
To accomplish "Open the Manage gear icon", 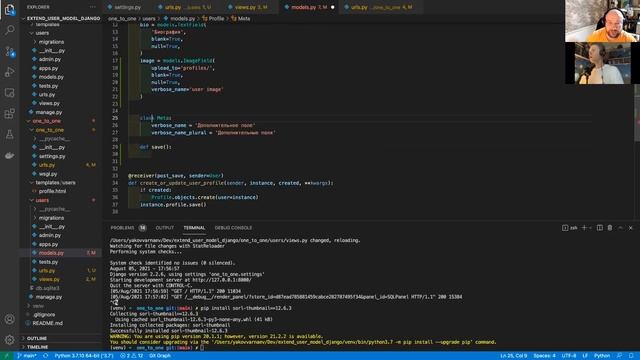I will pyautogui.click(x=9, y=340).
